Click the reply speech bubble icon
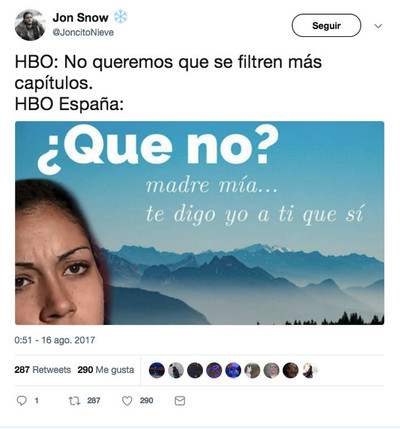The image size is (400, 429). coord(22,400)
